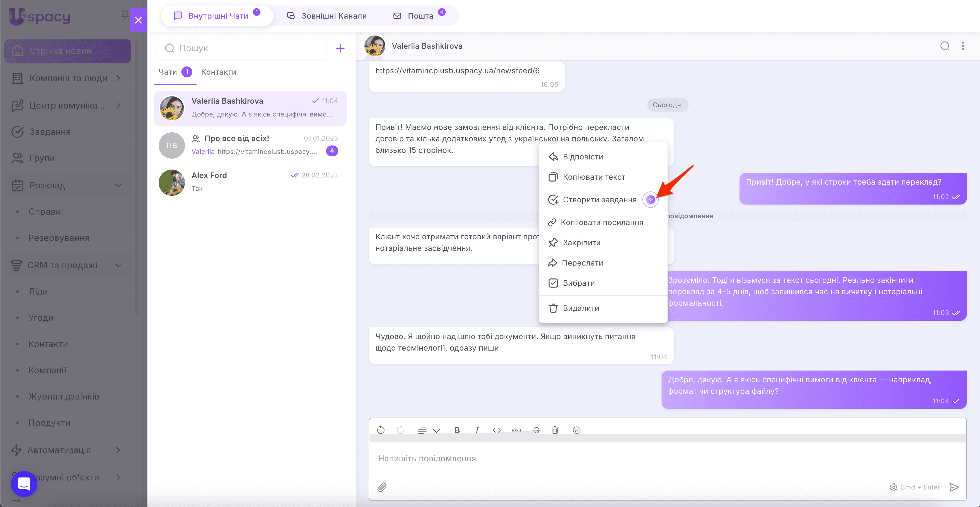Toggle strikethrough text formatting
This screenshot has width=980, height=507.
click(x=536, y=430)
